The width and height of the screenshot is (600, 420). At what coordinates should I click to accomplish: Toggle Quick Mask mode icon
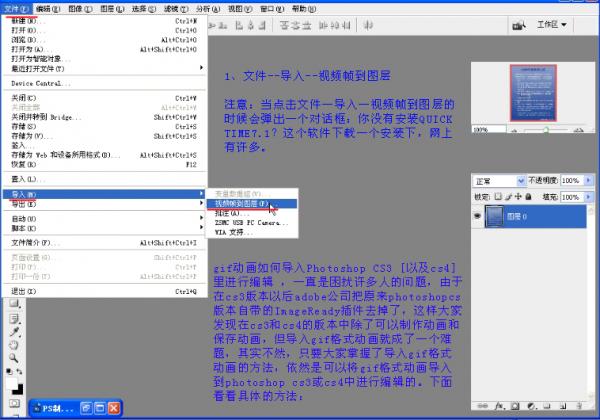click(15, 403)
